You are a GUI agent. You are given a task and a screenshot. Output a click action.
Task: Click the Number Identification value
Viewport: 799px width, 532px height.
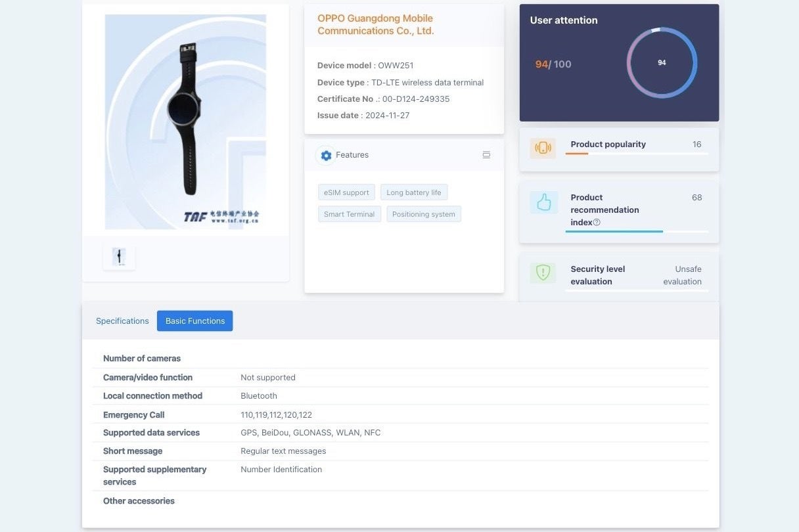[281, 470]
